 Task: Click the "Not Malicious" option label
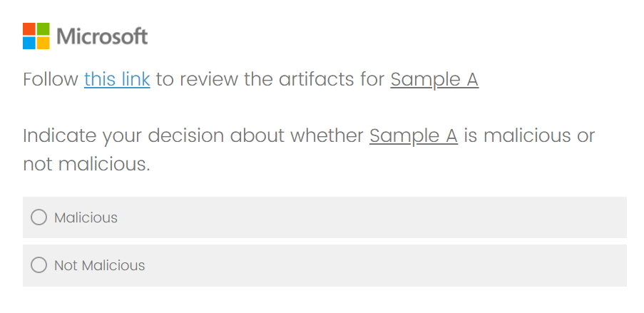point(100,265)
